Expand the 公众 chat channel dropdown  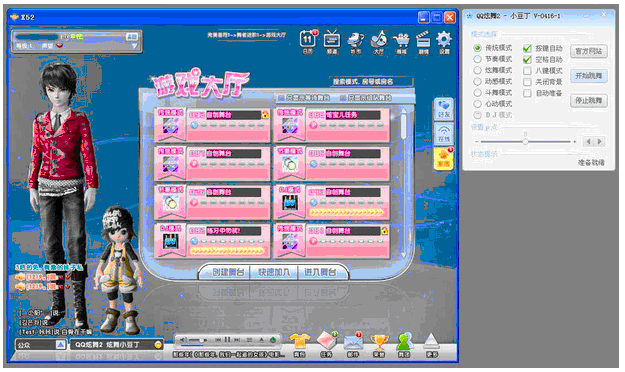[x=60, y=344]
